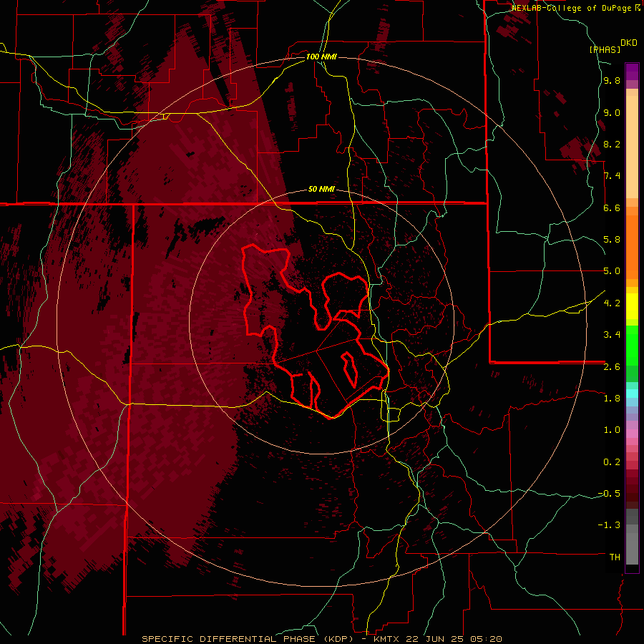Click the KMTX 22 JUN 25 05:20 timestamp

point(438,639)
